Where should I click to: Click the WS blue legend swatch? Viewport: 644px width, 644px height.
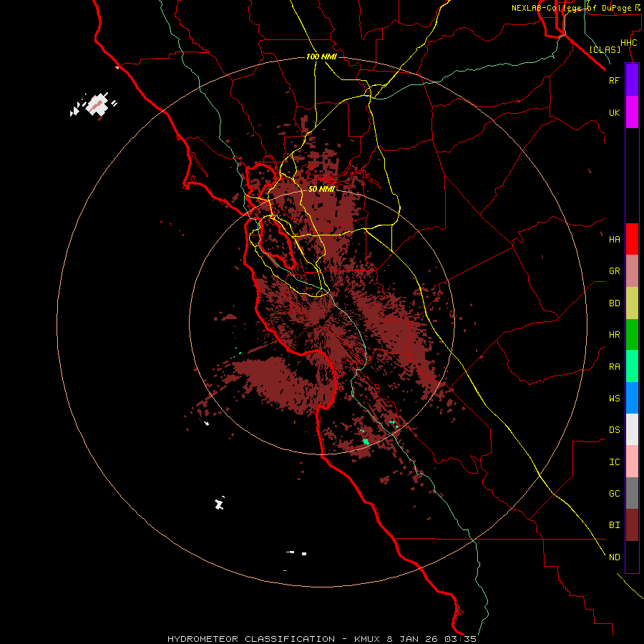coord(632,398)
